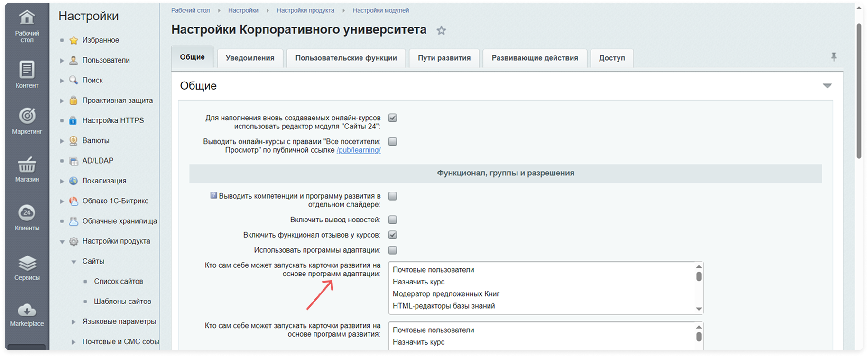Open the Клиенты sidebar section

(27, 218)
